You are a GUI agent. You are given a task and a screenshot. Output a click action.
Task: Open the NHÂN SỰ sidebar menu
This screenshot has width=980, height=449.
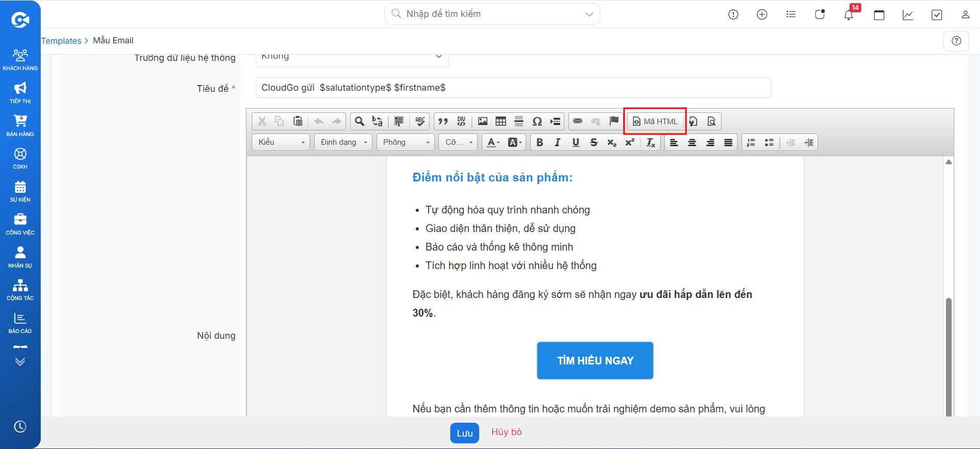[x=20, y=257]
